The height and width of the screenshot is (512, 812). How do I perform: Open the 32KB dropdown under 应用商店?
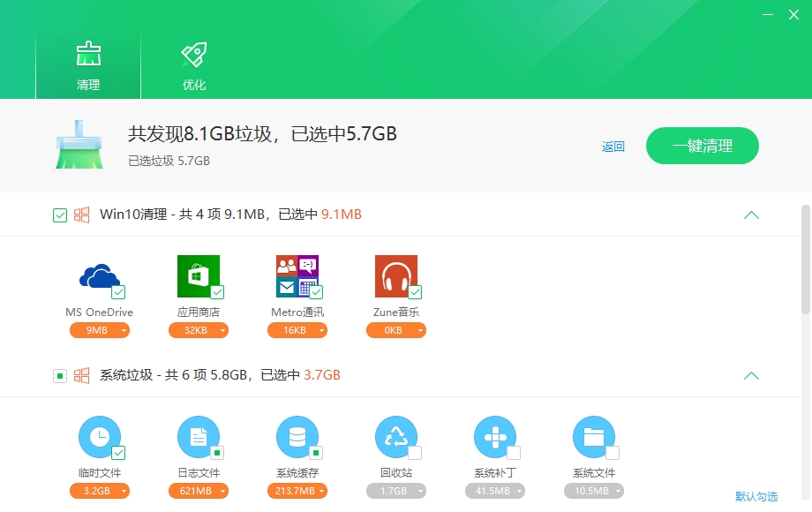pos(199,330)
